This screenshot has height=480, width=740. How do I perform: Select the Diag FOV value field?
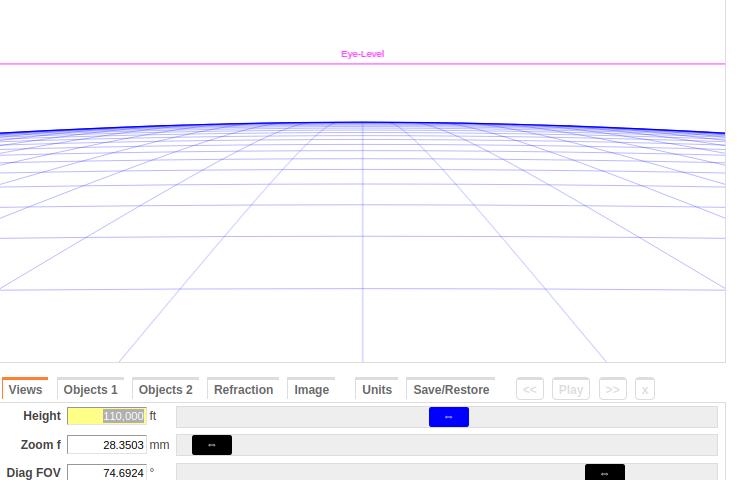click(x=106, y=472)
